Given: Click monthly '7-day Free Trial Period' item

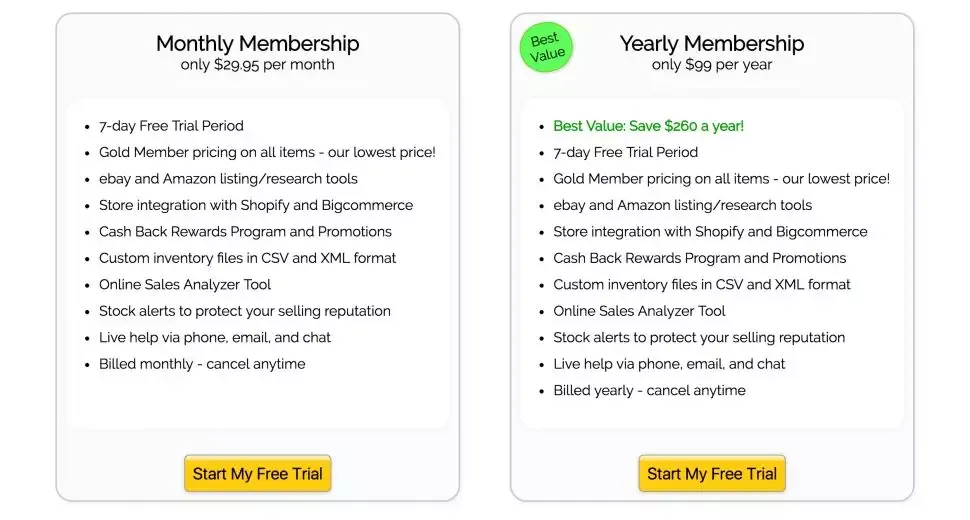Looking at the screenshot, I should pyautogui.click(x=171, y=126).
